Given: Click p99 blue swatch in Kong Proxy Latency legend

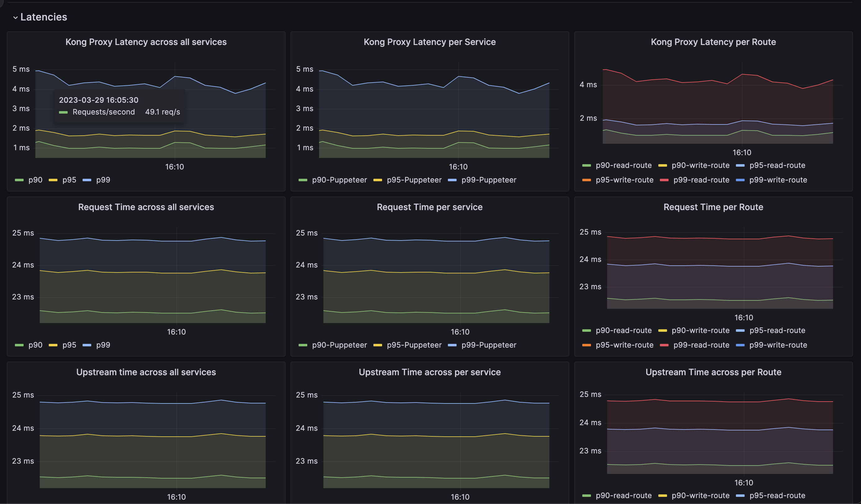Looking at the screenshot, I should 87,180.
